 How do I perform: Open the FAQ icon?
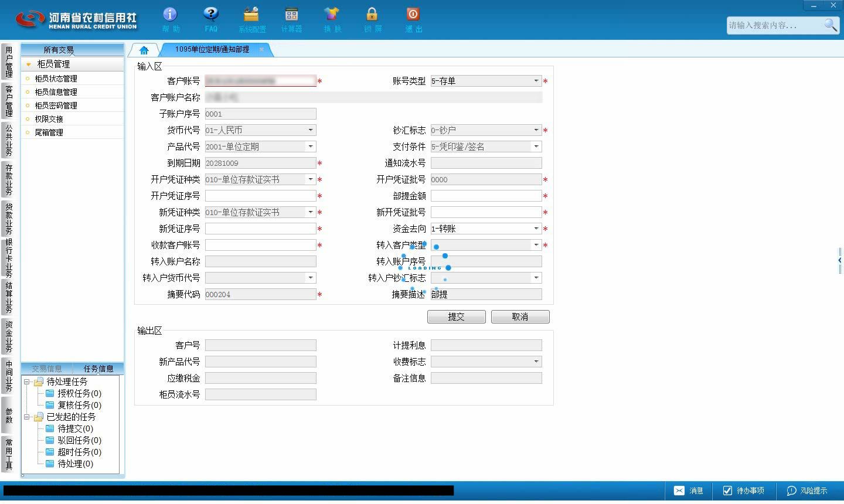pyautogui.click(x=211, y=20)
